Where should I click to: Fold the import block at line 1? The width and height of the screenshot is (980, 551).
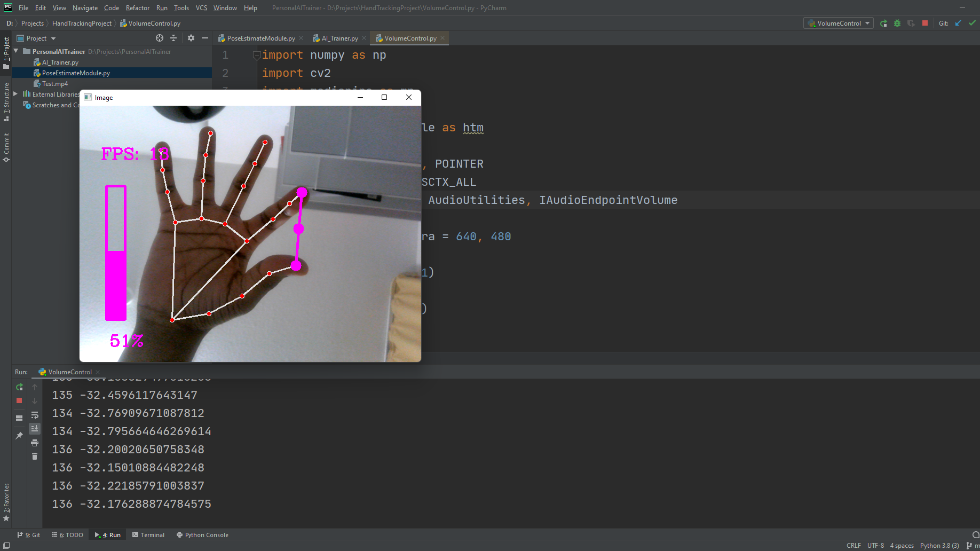click(x=257, y=55)
